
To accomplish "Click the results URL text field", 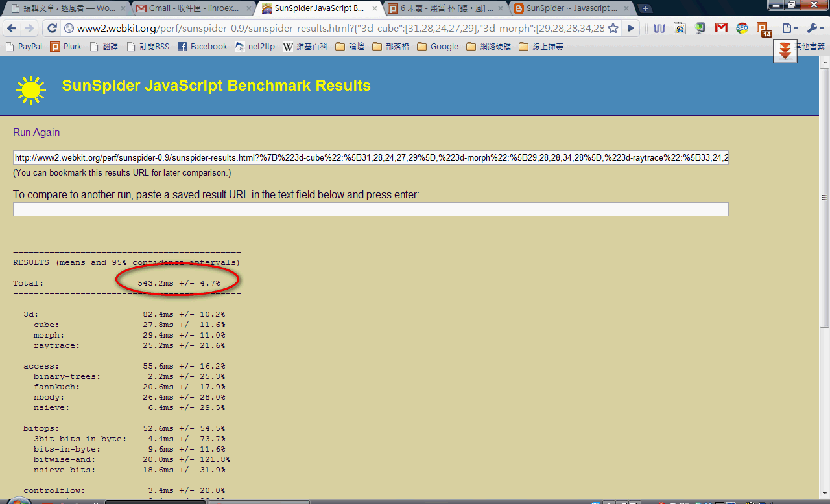I will [x=370, y=157].
